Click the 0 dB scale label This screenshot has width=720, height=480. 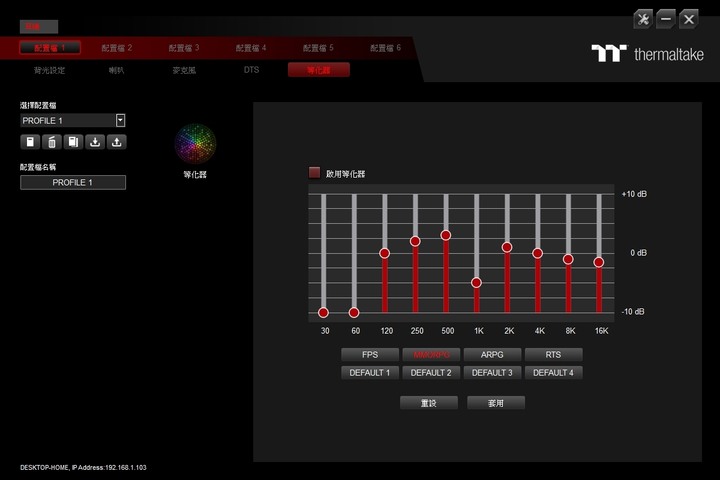pyautogui.click(x=638, y=253)
